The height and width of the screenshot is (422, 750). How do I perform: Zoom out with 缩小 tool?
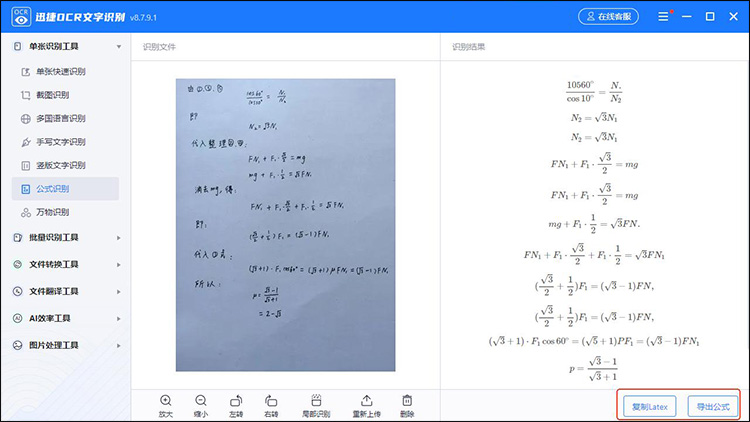pyautogui.click(x=201, y=406)
